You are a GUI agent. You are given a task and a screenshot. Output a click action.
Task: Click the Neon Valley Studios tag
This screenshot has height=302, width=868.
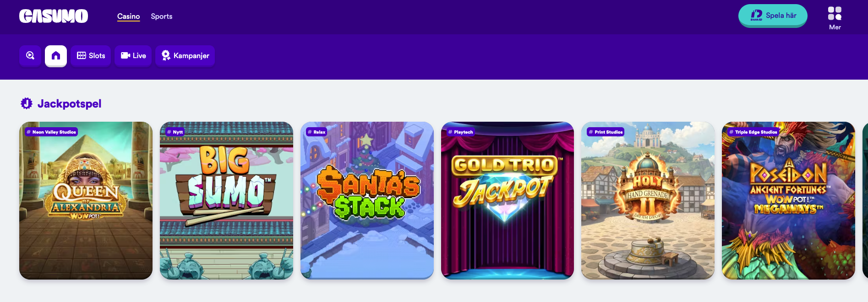click(51, 132)
